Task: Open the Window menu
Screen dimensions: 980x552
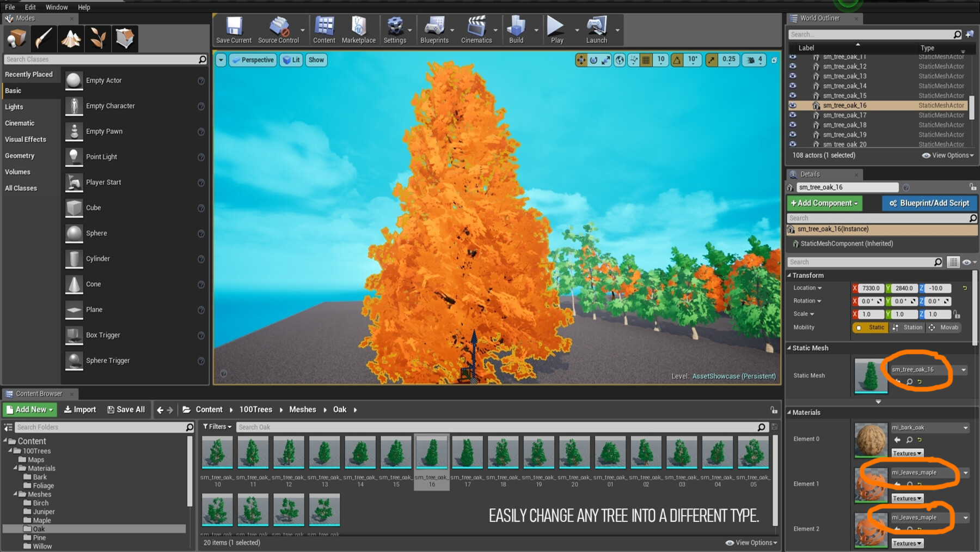Action: 56,7
